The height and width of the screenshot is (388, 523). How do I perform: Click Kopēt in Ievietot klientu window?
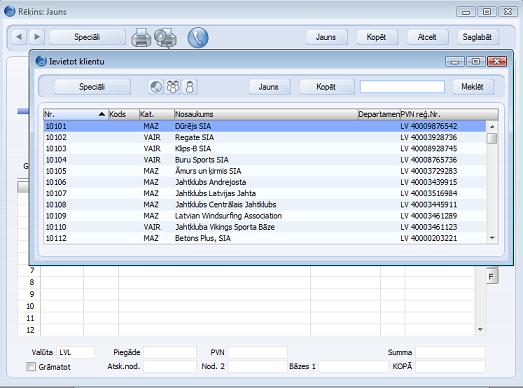point(326,87)
